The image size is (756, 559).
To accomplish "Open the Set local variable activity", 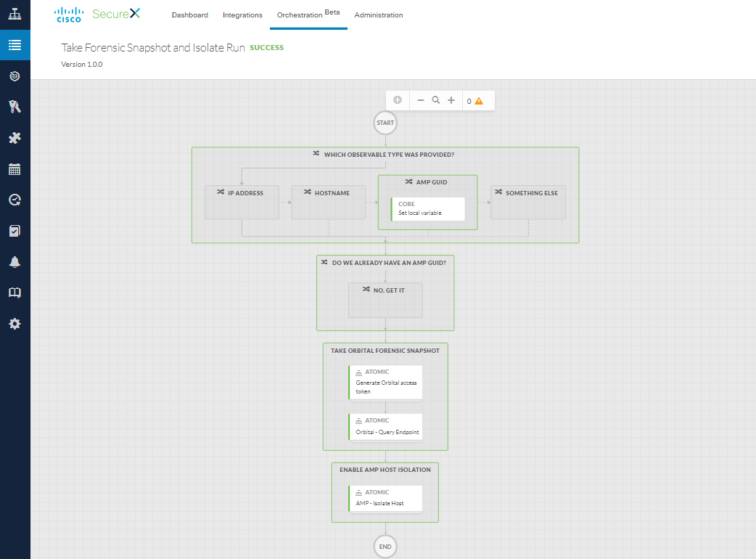I will click(427, 209).
